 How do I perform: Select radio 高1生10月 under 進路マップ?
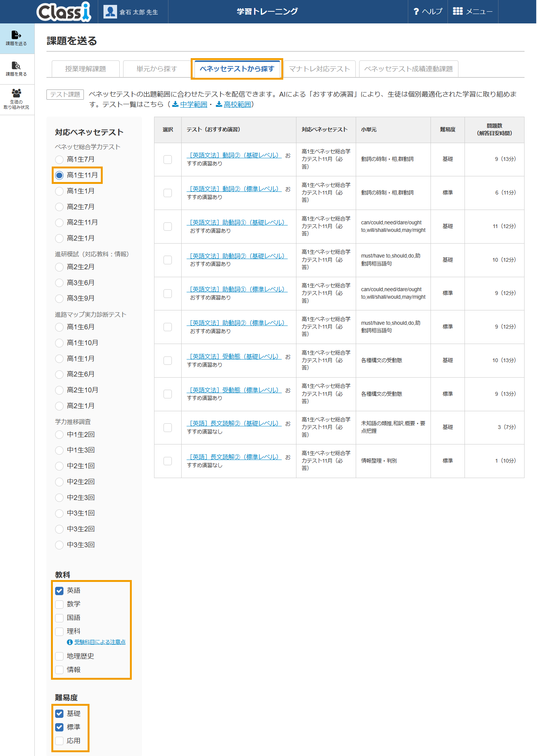click(x=59, y=343)
